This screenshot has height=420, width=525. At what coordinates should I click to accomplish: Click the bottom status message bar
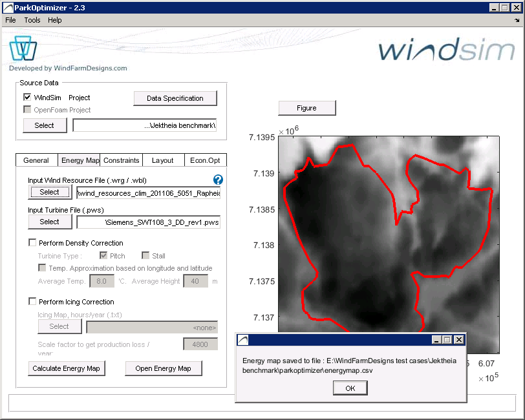coord(262,403)
